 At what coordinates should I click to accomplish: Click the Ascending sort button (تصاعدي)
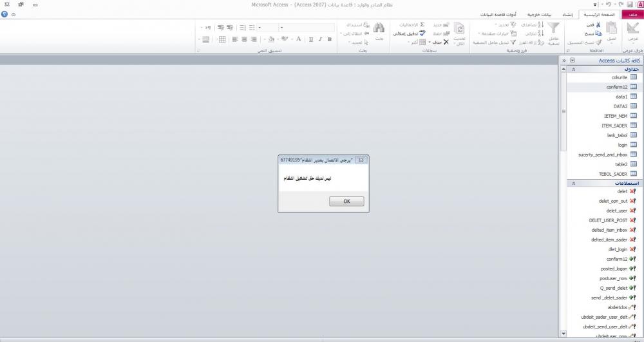(533, 25)
